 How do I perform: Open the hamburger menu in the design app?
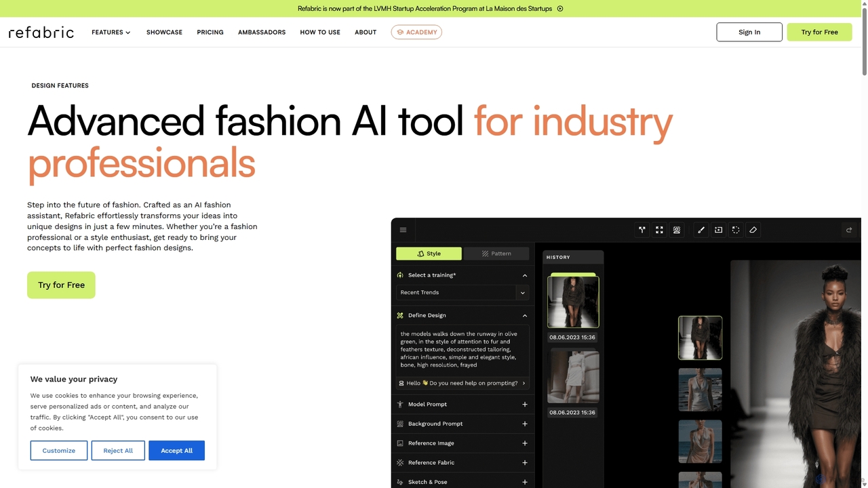pyautogui.click(x=403, y=230)
